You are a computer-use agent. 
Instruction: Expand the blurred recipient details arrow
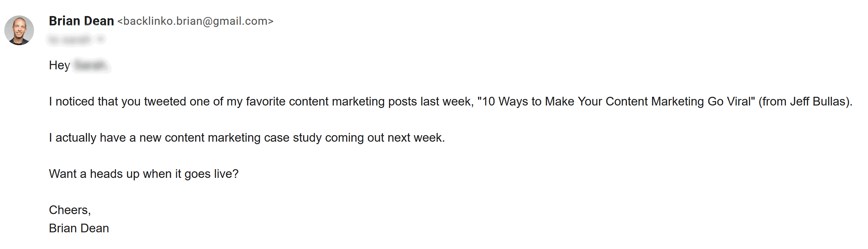(x=101, y=39)
